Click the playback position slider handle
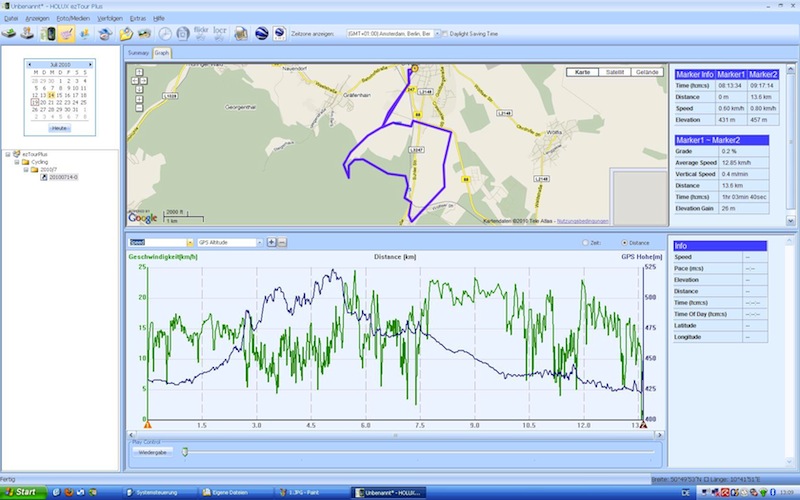Viewport: 800px width, 500px height. (x=184, y=452)
